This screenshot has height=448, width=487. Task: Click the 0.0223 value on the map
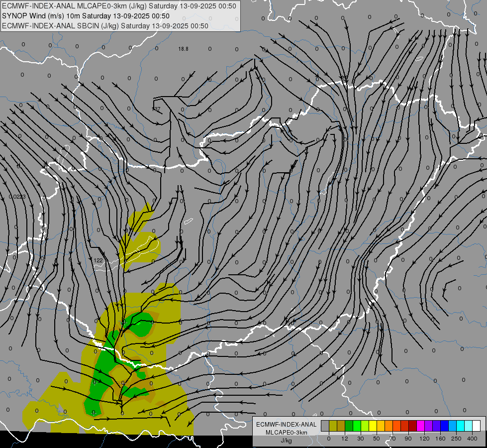(17, 197)
